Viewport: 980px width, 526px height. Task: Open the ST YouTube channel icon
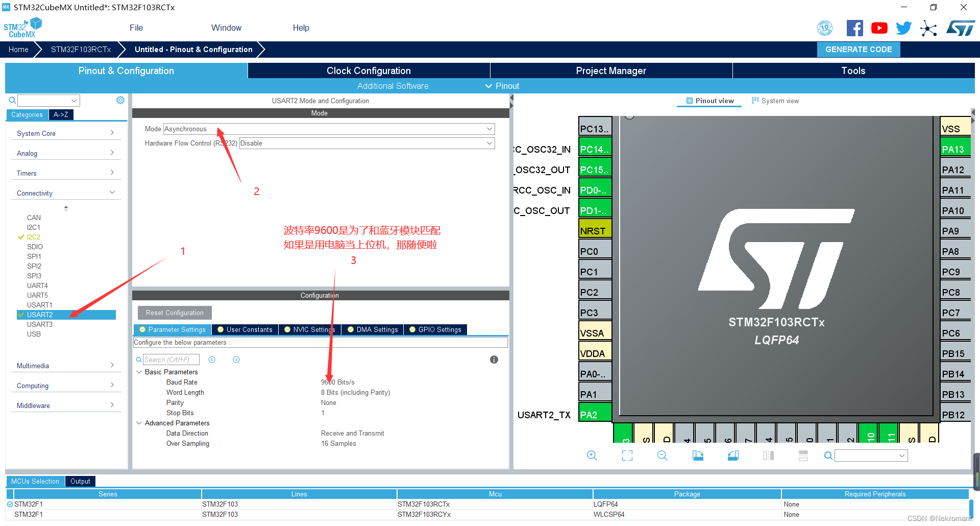[x=879, y=28]
